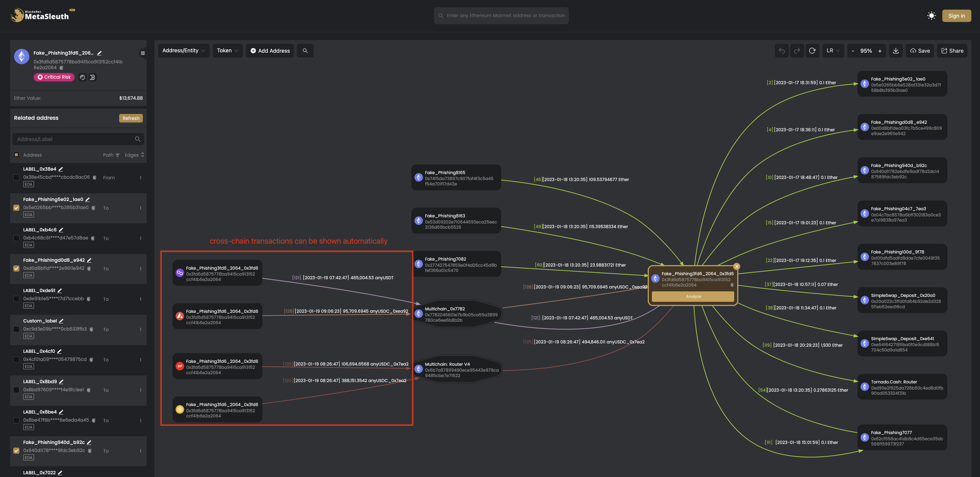Select the SimpleSwap_Deposit_0x20a0 node
The height and width of the screenshot is (477, 980).
902,301
